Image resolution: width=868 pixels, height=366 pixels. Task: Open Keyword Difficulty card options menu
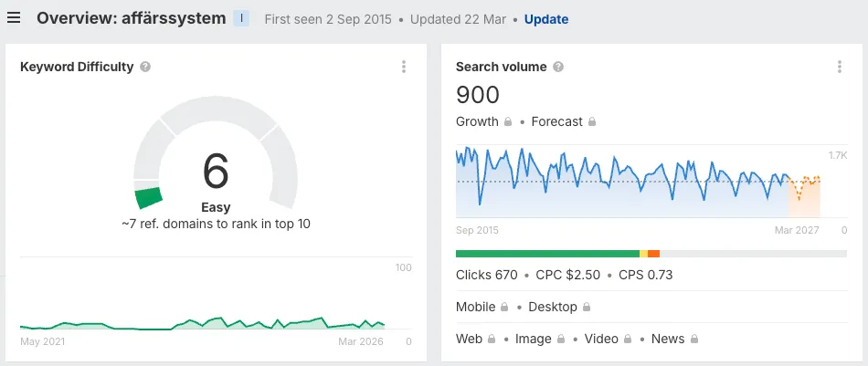403,67
